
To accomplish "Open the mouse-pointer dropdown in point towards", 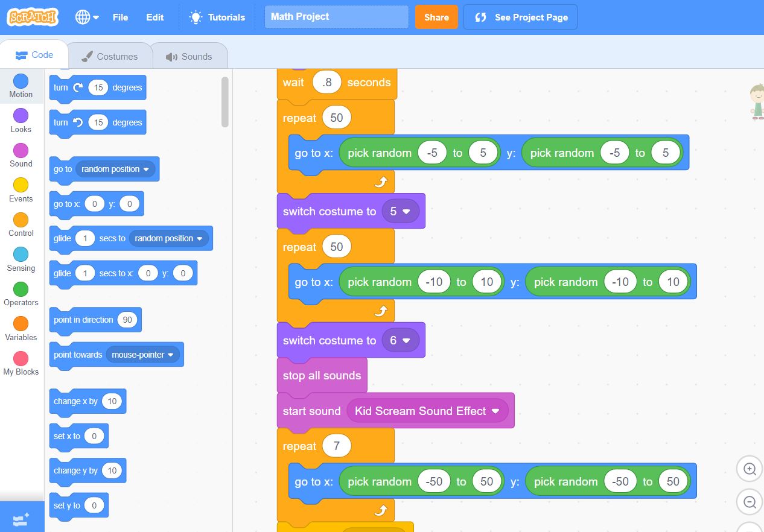I will click(171, 355).
